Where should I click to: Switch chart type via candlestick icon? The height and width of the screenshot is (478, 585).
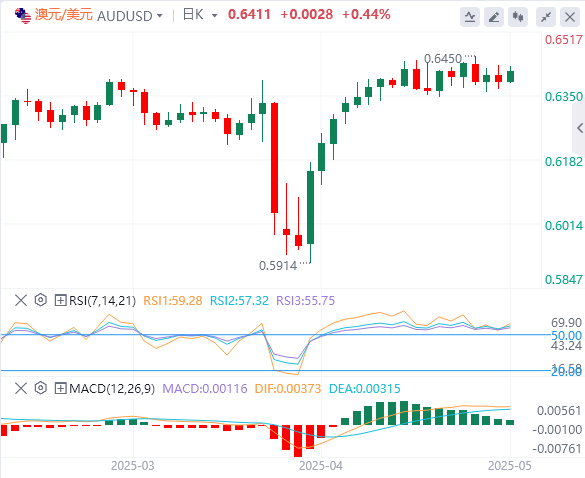tap(518, 17)
